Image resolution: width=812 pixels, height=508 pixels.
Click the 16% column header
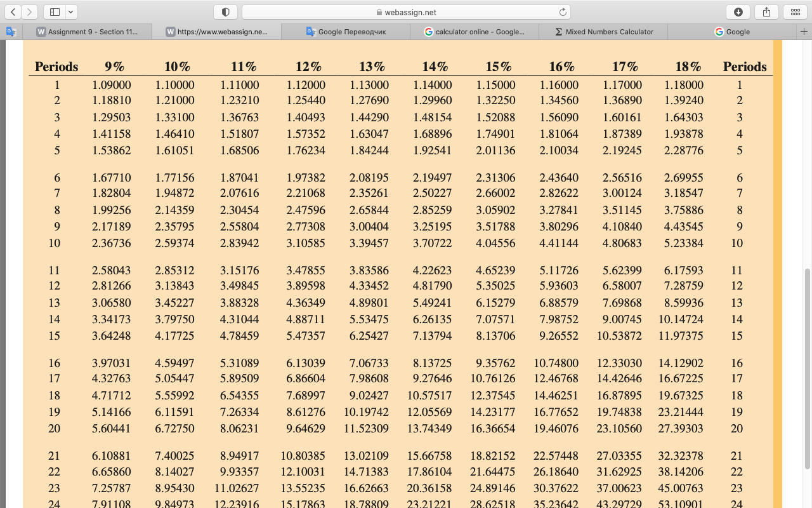pyautogui.click(x=561, y=67)
